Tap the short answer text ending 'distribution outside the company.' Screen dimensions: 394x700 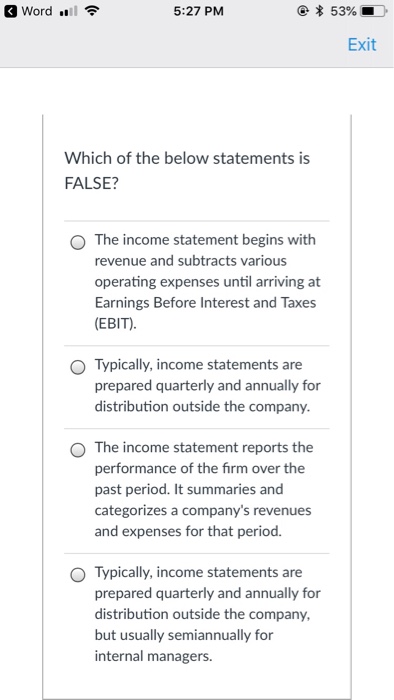(x=207, y=386)
